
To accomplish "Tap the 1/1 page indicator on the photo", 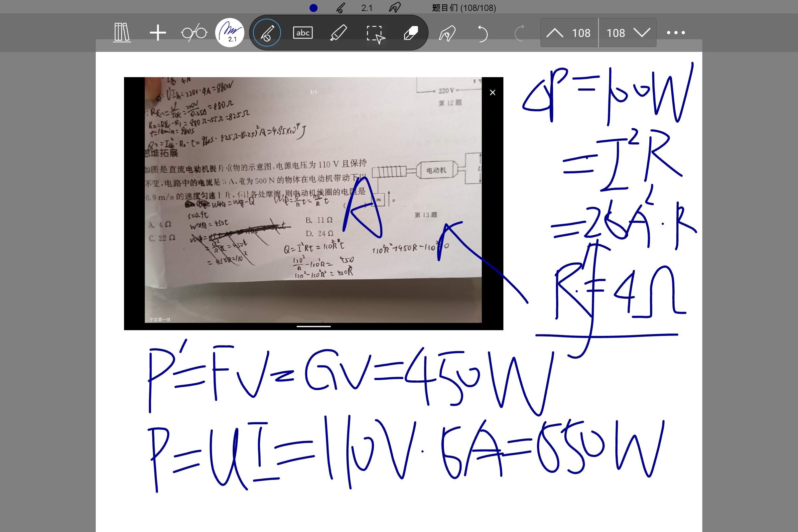I will [314, 92].
